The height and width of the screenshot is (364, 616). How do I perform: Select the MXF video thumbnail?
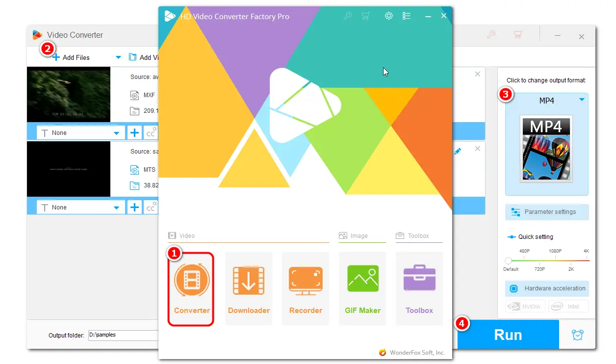pyautogui.click(x=69, y=94)
